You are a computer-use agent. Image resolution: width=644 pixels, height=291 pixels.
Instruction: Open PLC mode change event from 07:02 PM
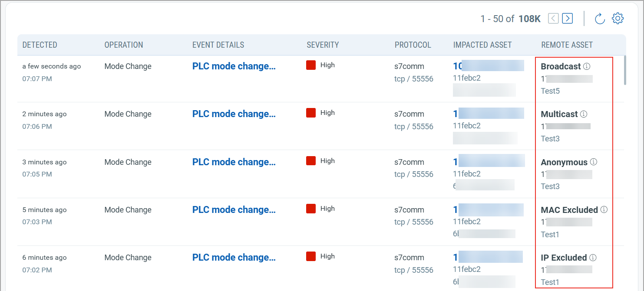234,258
